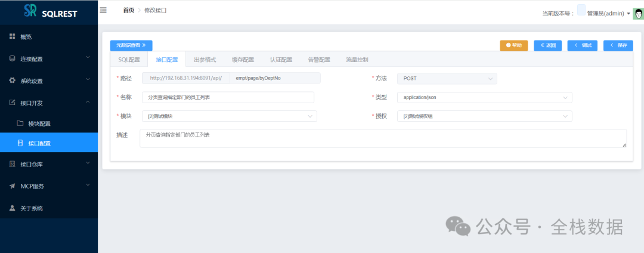Image resolution: width=644 pixels, height=253 pixels.
Task: Open 关于系统 in the sidebar
Action: point(31,208)
